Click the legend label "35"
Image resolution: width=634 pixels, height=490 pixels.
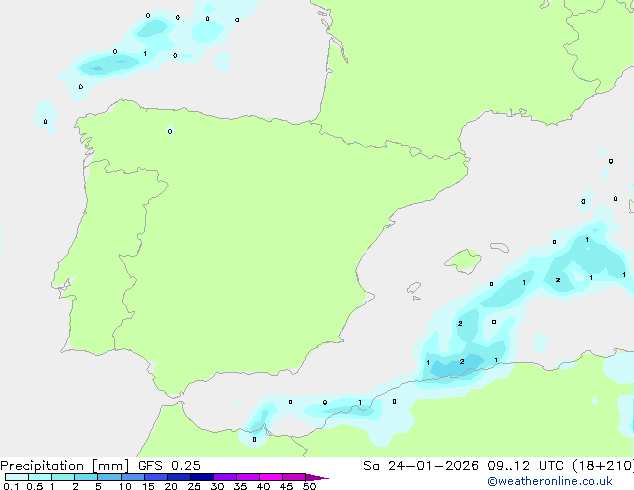click(x=240, y=486)
